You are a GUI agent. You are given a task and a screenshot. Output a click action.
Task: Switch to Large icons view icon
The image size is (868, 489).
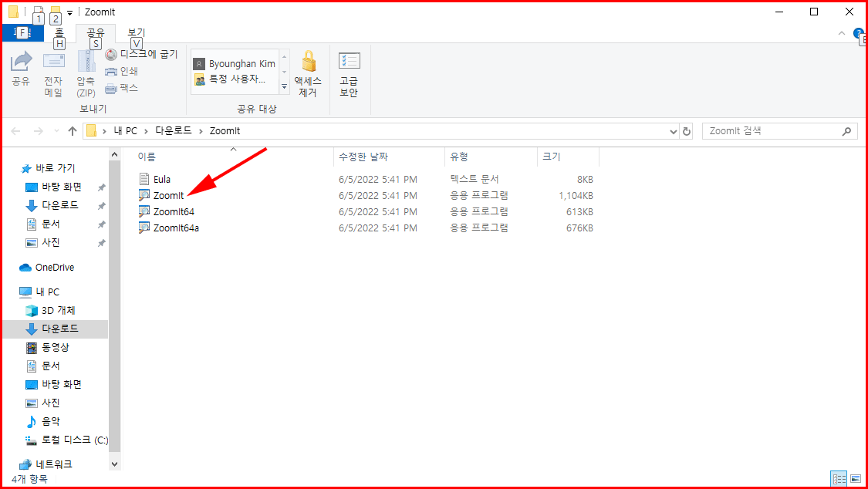pyautogui.click(x=855, y=479)
